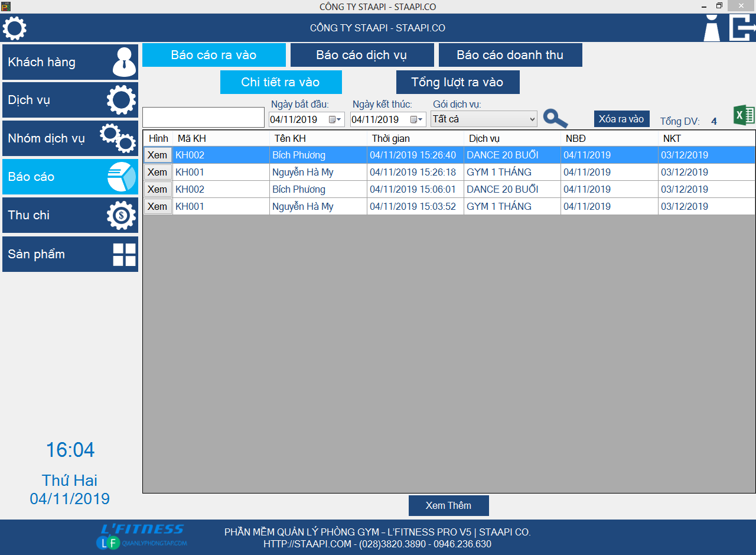Open the Ngày bắt đầu calendar dropdown
Screen dimensions: 756x555
pyautogui.click(x=335, y=119)
